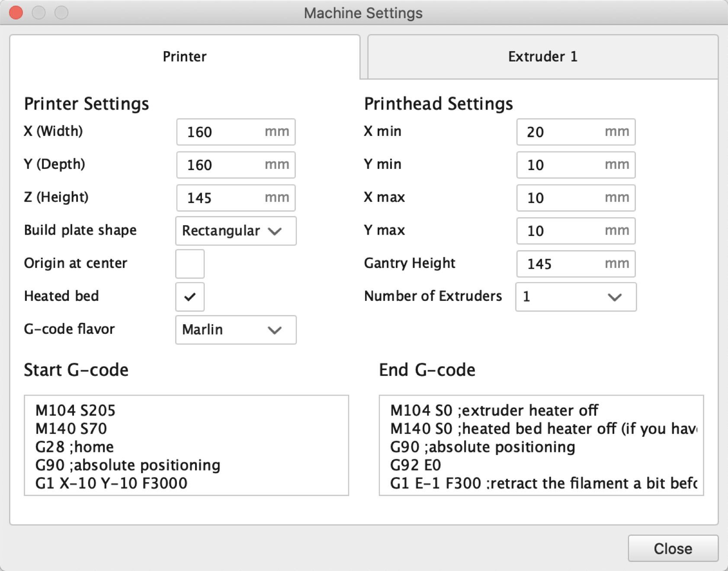Click inside the End G-code text area
This screenshot has width=728, height=571.
(x=541, y=445)
